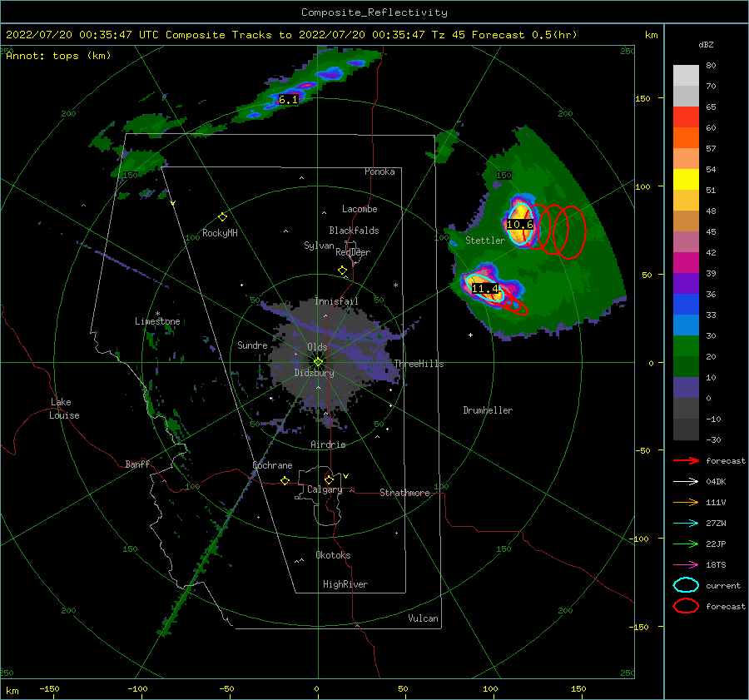
Task: Click the asterisk marker above Limestone
Action: tap(157, 314)
